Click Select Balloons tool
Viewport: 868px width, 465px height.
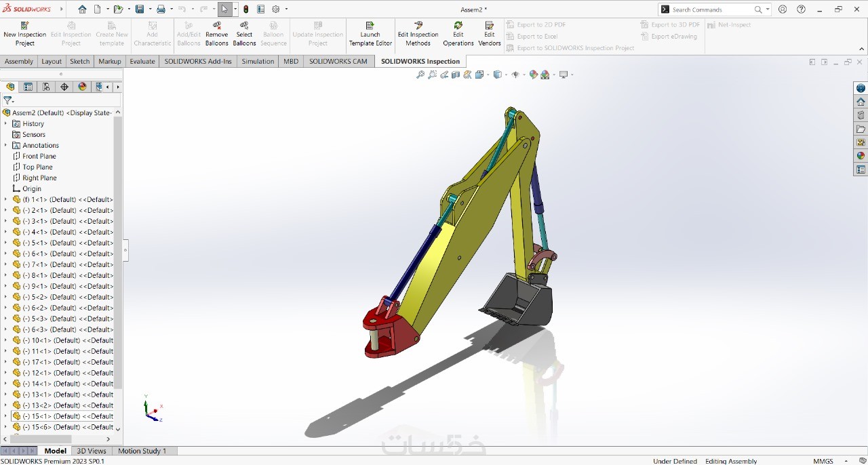pyautogui.click(x=244, y=34)
